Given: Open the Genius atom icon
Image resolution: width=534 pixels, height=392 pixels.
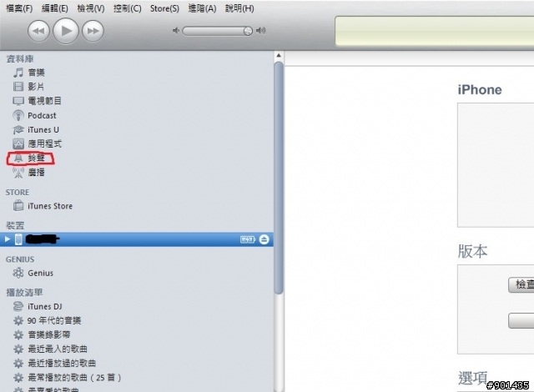Looking at the screenshot, I should pyautogui.click(x=18, y=273).
